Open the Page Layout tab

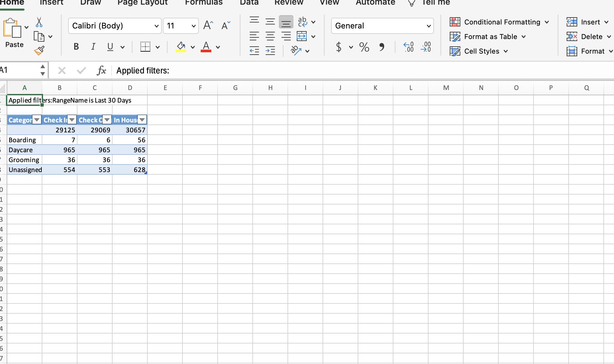(142, 3)
